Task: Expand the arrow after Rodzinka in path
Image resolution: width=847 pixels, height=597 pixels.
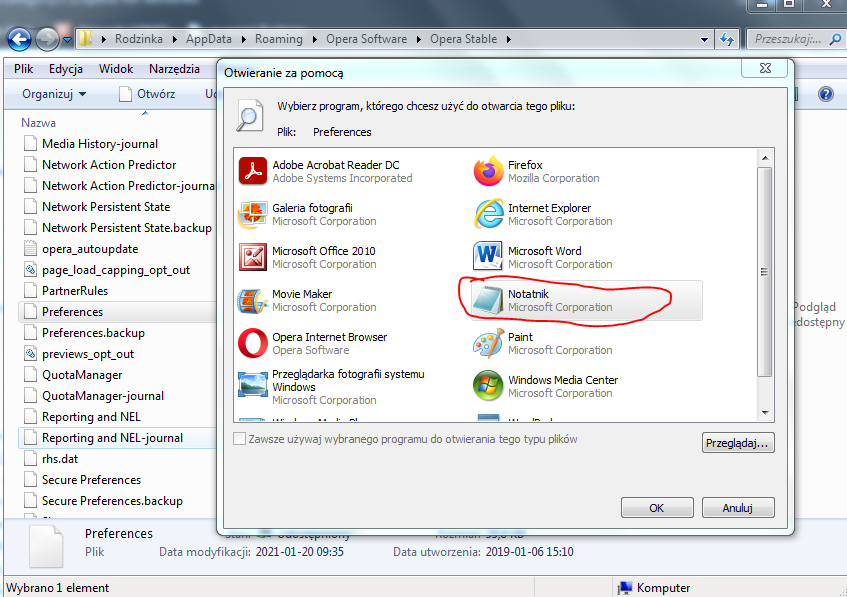Action: (174, 39)
